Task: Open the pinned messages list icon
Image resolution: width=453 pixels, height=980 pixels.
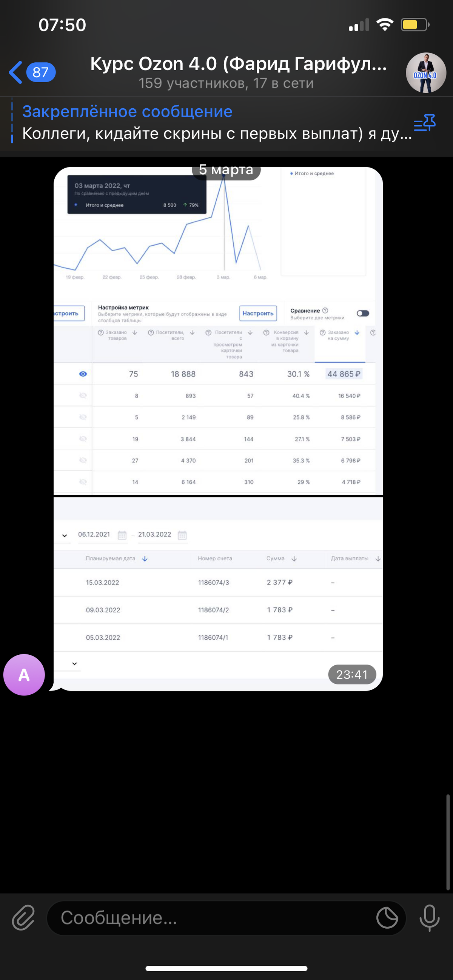Action: click(424, 123)
